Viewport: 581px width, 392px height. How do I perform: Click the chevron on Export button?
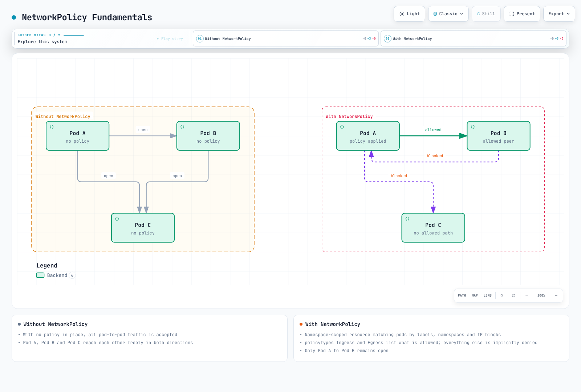pos(568,14)
